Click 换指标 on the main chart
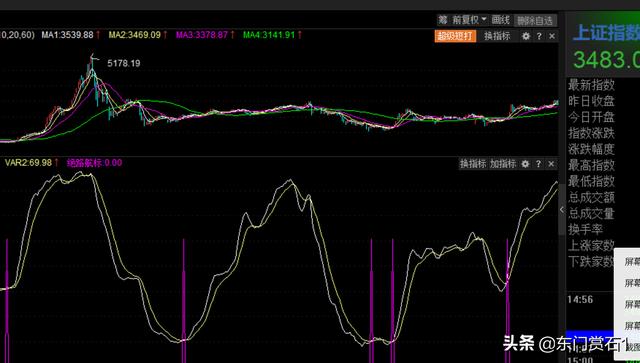 497,36
